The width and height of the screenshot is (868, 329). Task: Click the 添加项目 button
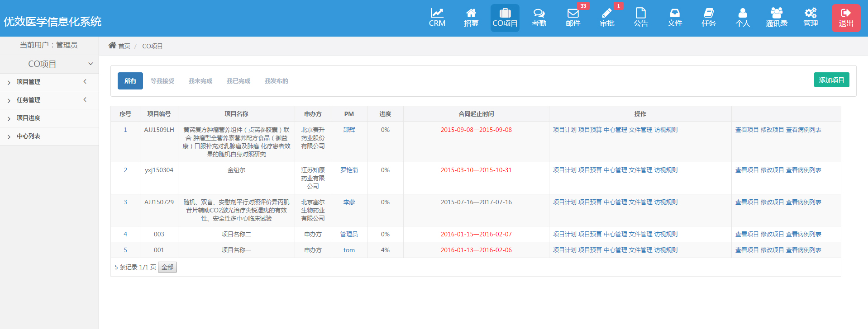pos(831,80)
